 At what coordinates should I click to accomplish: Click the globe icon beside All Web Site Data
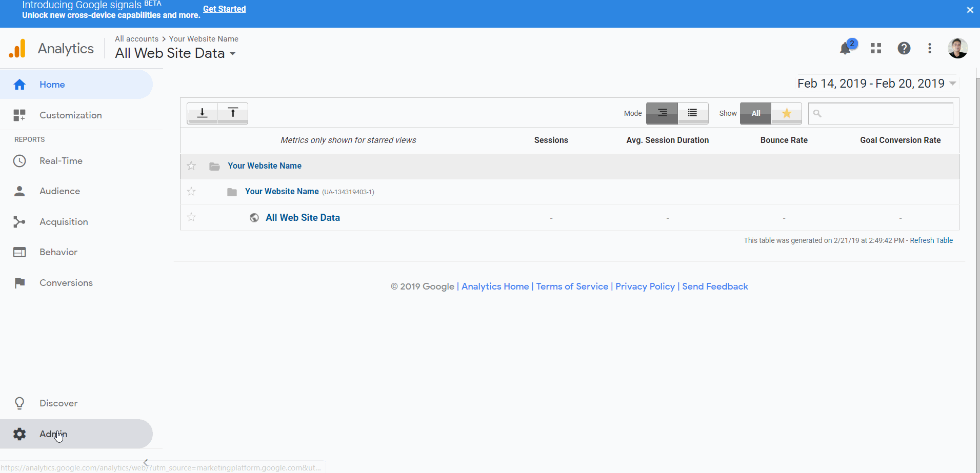[x=254, y=217]
